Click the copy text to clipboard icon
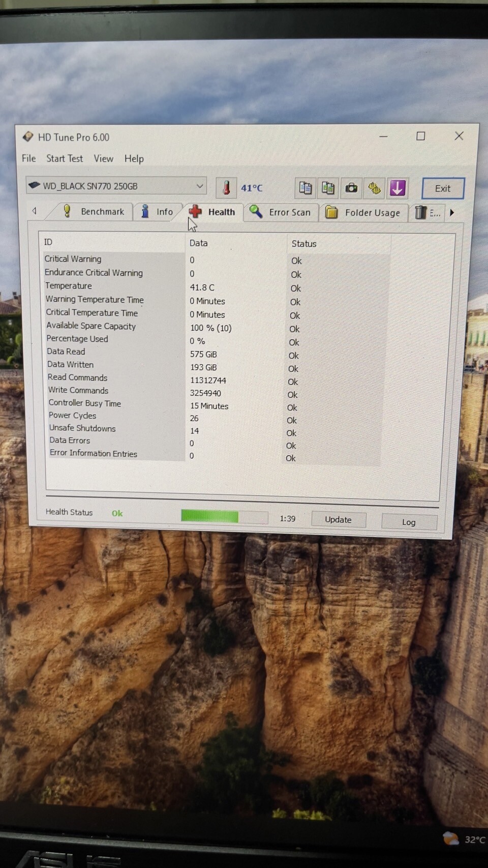The width and height of the screenshot is (488, 868). [x=306, y=188]
